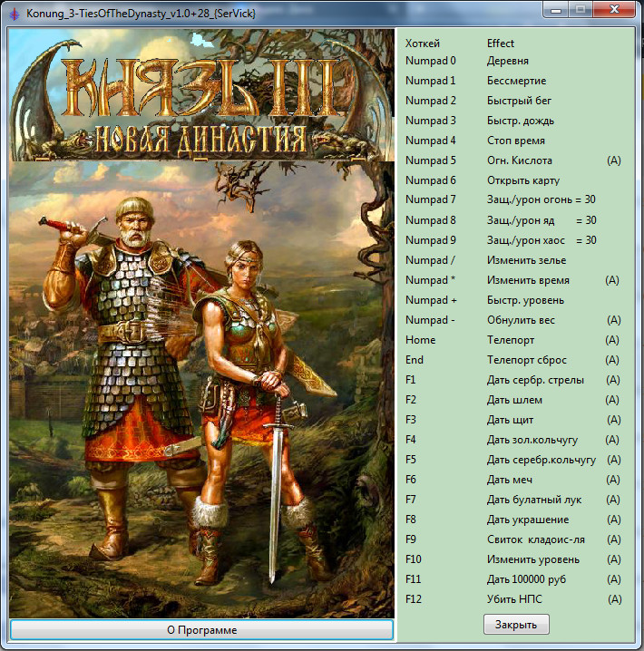
Task: Open the О Программе about button
Action: click(201, 630)
